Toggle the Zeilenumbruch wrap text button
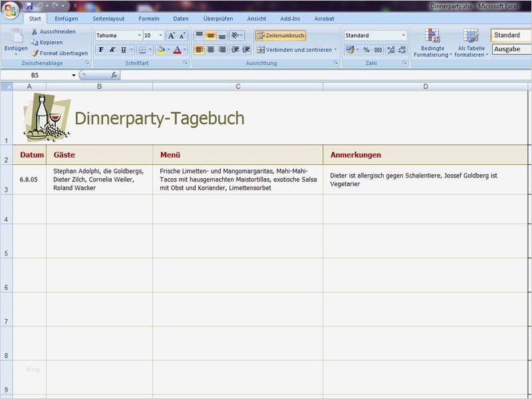The image size is (532, 399). pyautogui.click(x=281, y=36)
